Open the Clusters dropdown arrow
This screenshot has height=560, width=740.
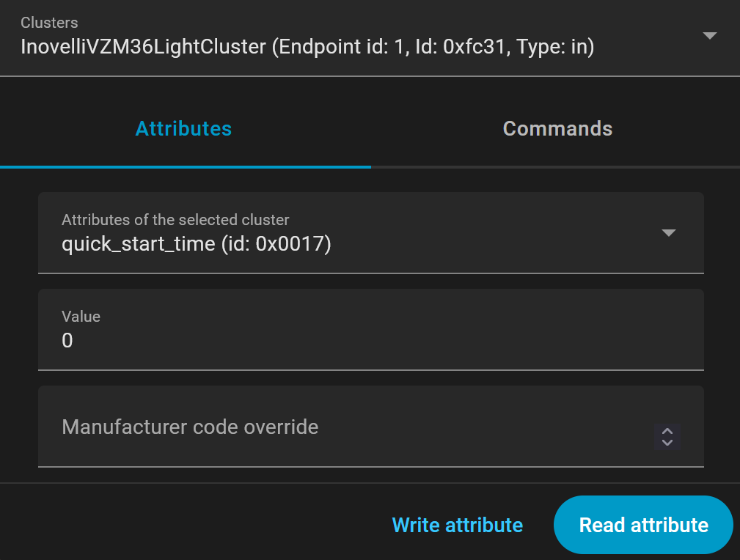point(709,36)
